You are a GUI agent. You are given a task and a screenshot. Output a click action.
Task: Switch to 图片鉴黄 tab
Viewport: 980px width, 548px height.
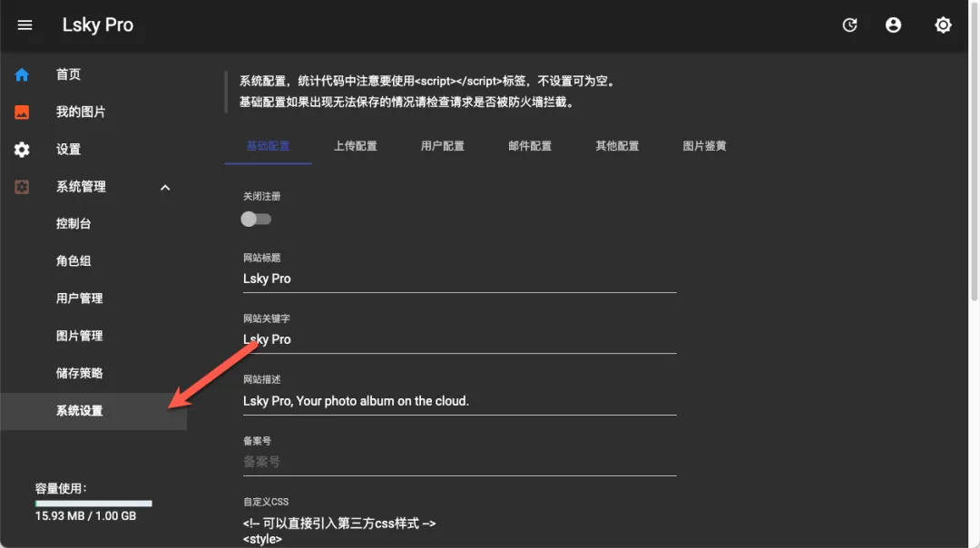[x=704, y=146]
